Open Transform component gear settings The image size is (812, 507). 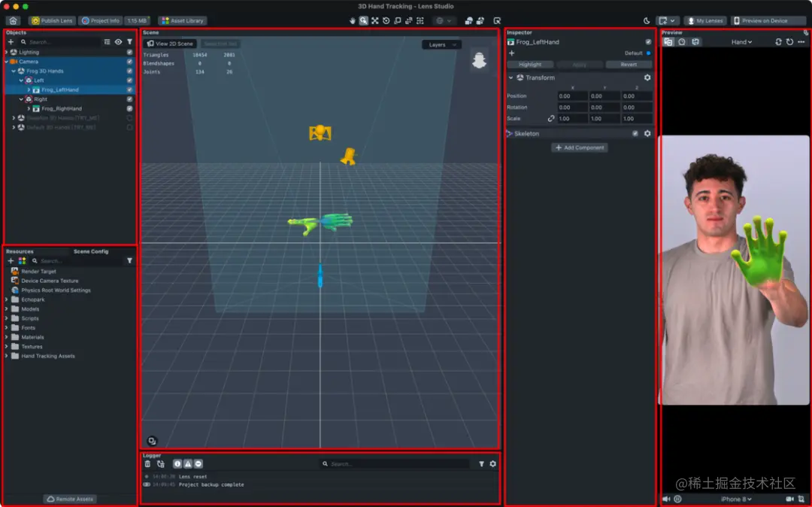[x=647, y=77]
